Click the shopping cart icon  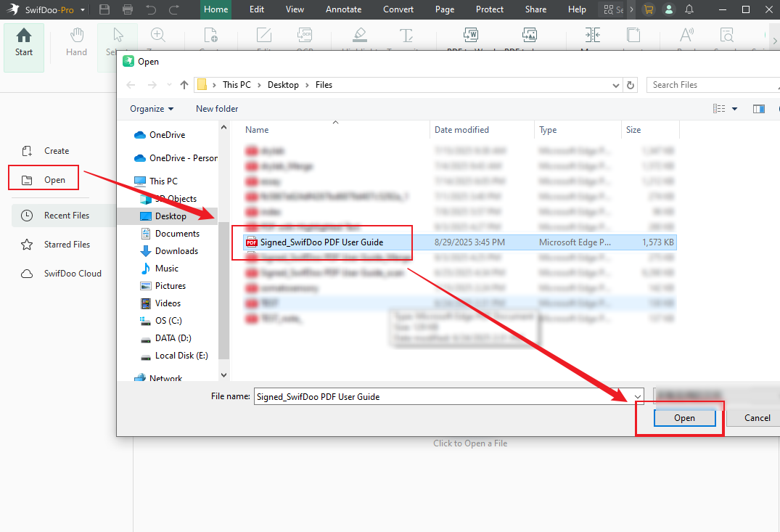tap(648, 9)
